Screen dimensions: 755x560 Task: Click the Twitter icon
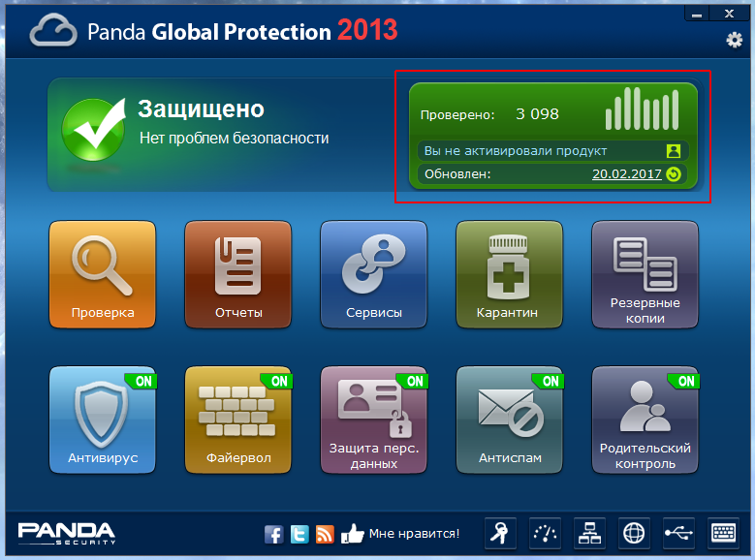click(299, 534)
